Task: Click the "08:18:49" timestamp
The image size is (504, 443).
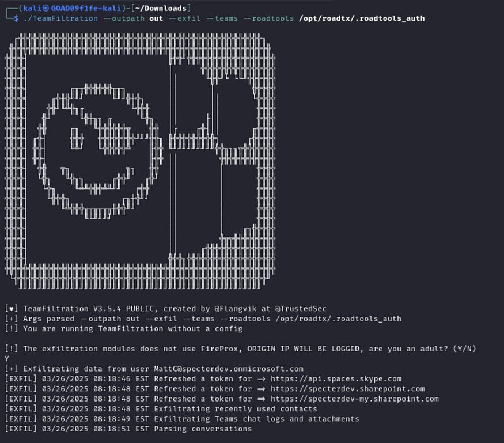Action: [x=112, y=419]
